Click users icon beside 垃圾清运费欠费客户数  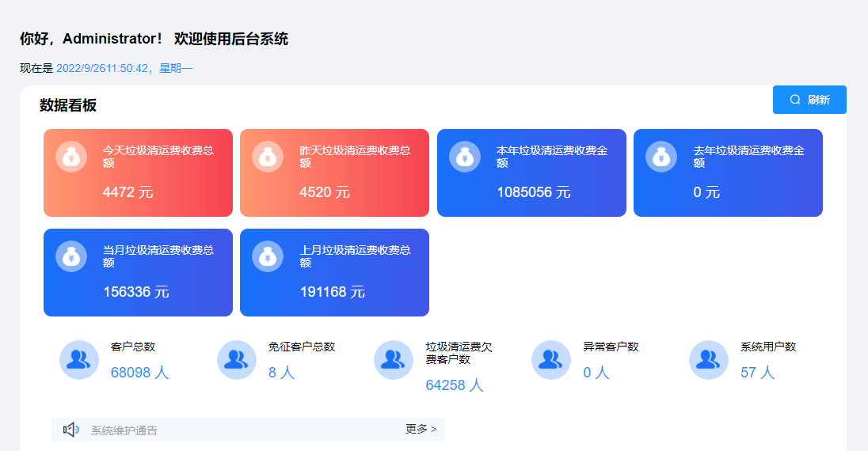[x=394, y=360]
